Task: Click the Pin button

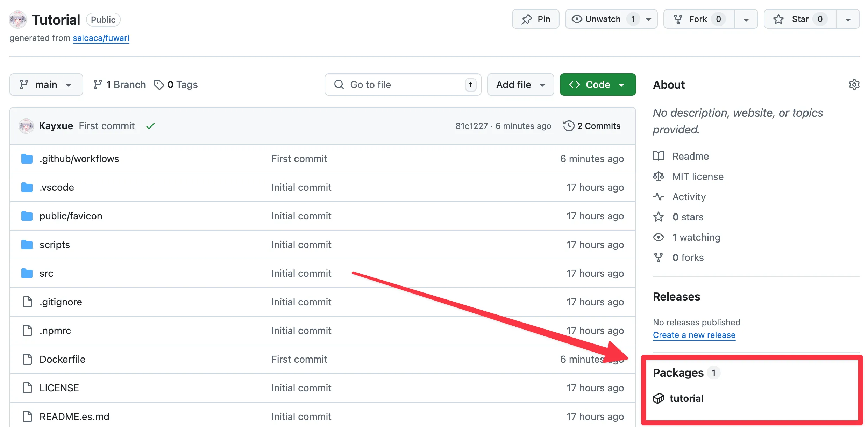Action: tap(535, 19)
